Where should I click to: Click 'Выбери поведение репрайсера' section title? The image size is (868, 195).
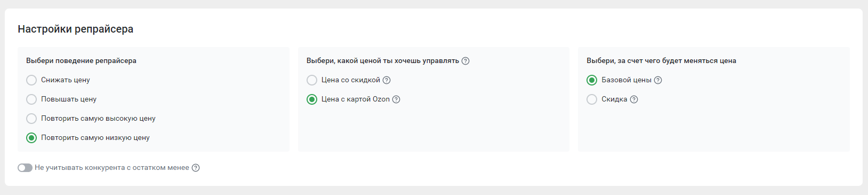(x=81, y=61)
